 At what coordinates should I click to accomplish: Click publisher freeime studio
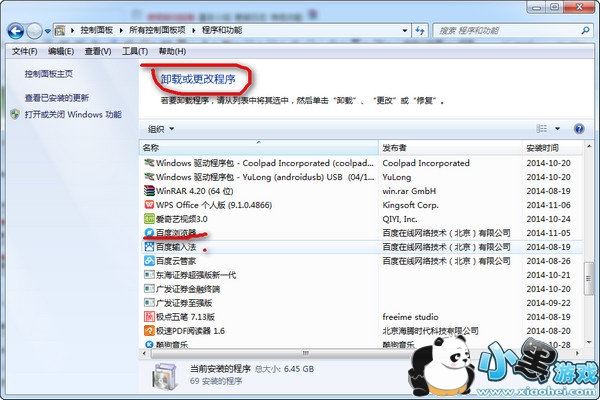pyautogui.click(x=410, y=317)
